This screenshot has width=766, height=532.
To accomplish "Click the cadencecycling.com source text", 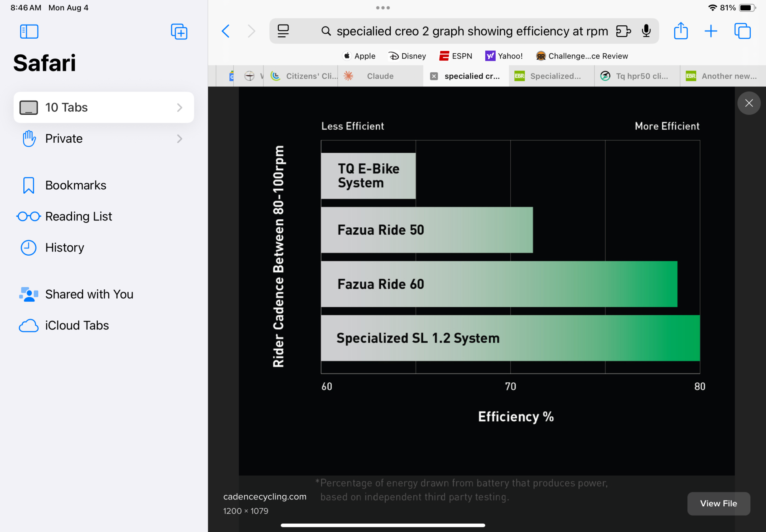I will 265,496.
